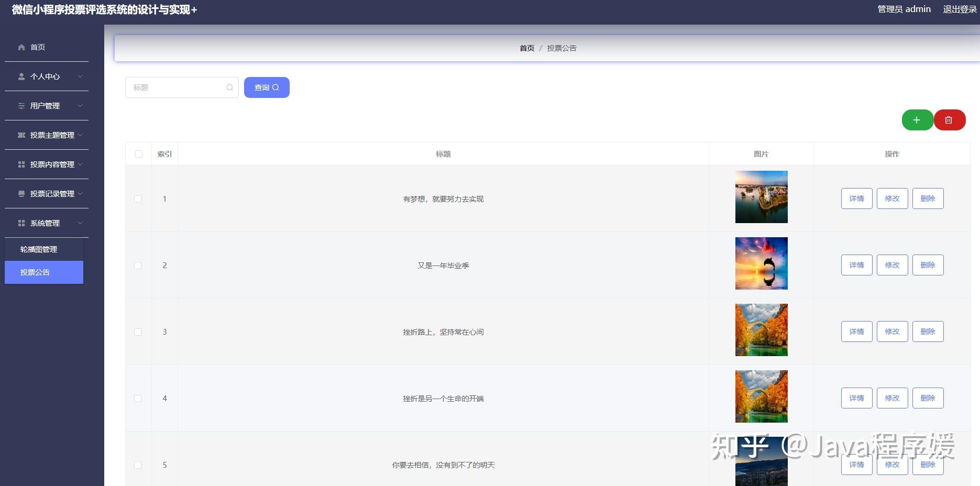Select the header checkbox to choose all rows
The height and width of the screenshot is (486, 980).
click(x=138, y=153)
